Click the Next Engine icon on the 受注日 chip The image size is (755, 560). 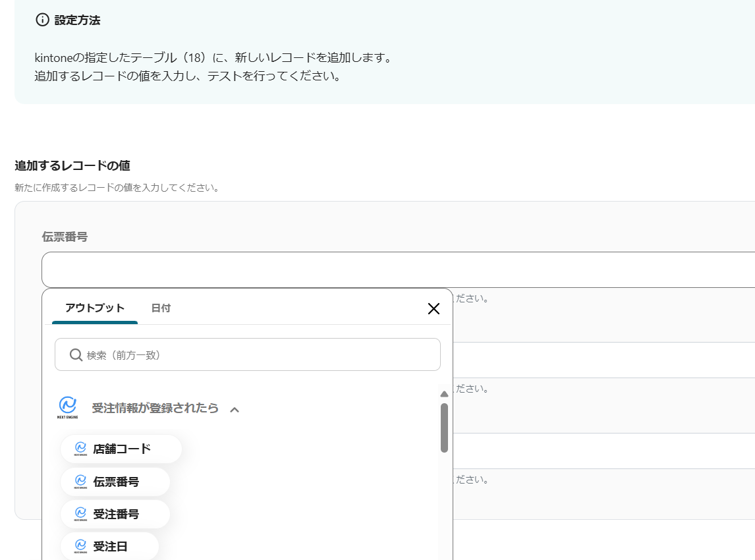tap(81, 546)
